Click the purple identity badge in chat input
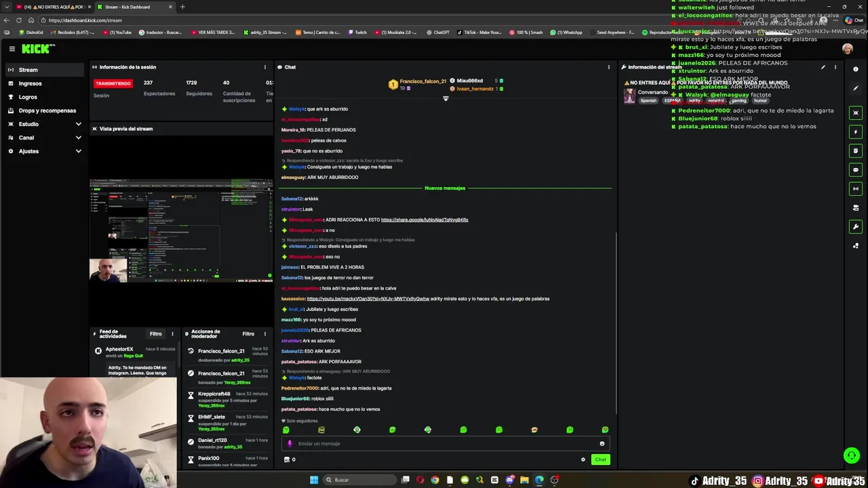The image size is (868, 488). pos(290,443)
